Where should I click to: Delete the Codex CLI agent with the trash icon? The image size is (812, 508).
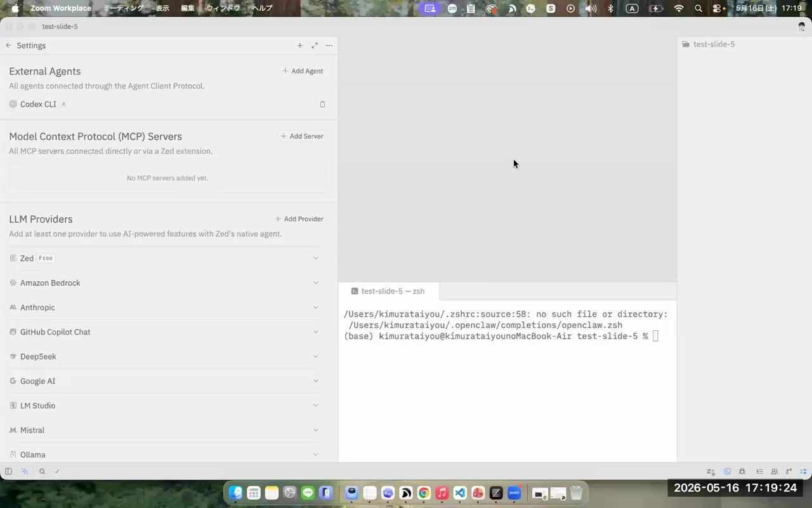[322, 104]
